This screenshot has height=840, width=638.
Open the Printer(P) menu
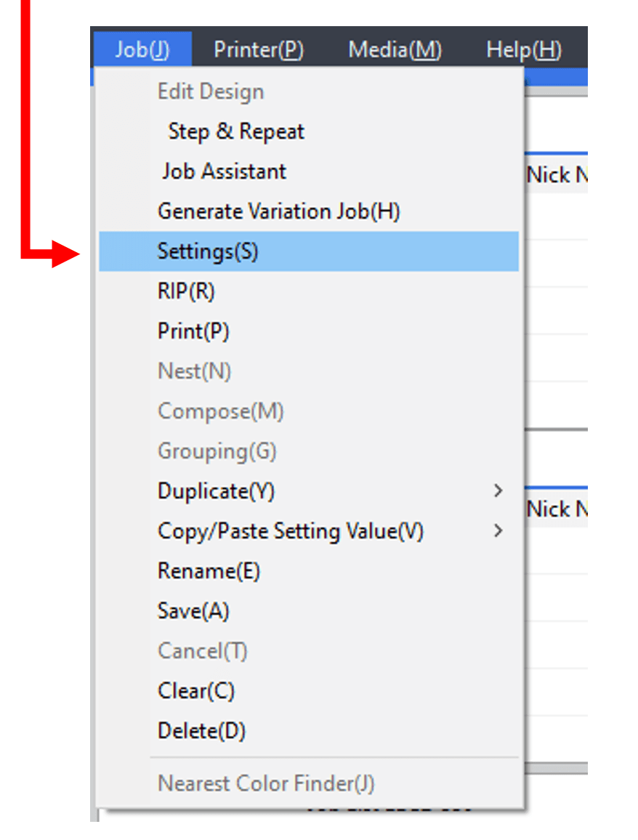259,49
